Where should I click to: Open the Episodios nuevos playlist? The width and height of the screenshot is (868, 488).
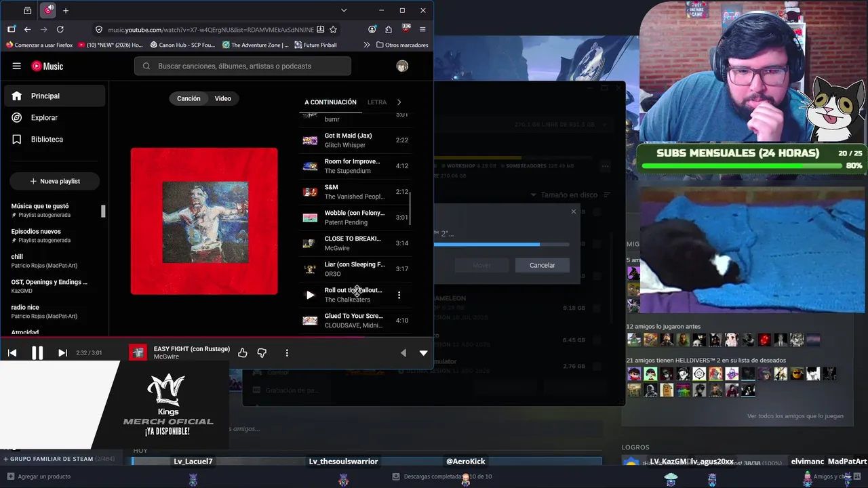pyautogui.click(x=54, y=235)
